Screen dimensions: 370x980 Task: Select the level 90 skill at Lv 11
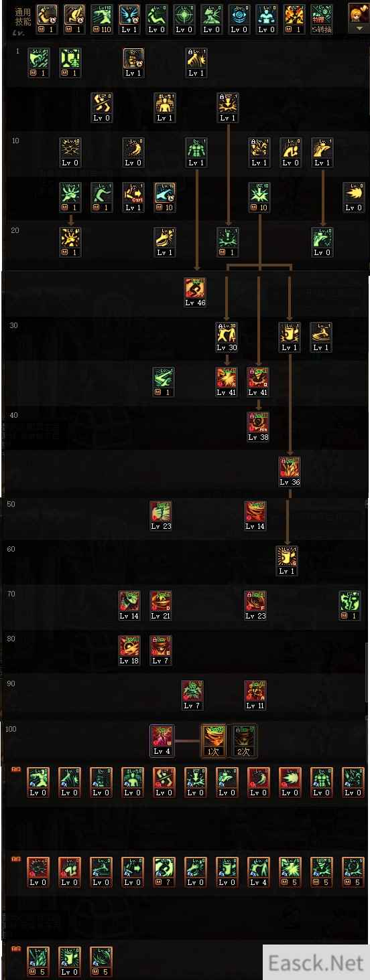pos(255,695)
